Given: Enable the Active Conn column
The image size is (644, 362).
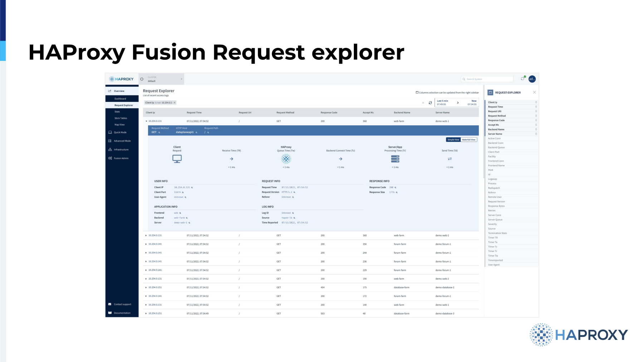Looking at the screenshot, I should [512, 138].
